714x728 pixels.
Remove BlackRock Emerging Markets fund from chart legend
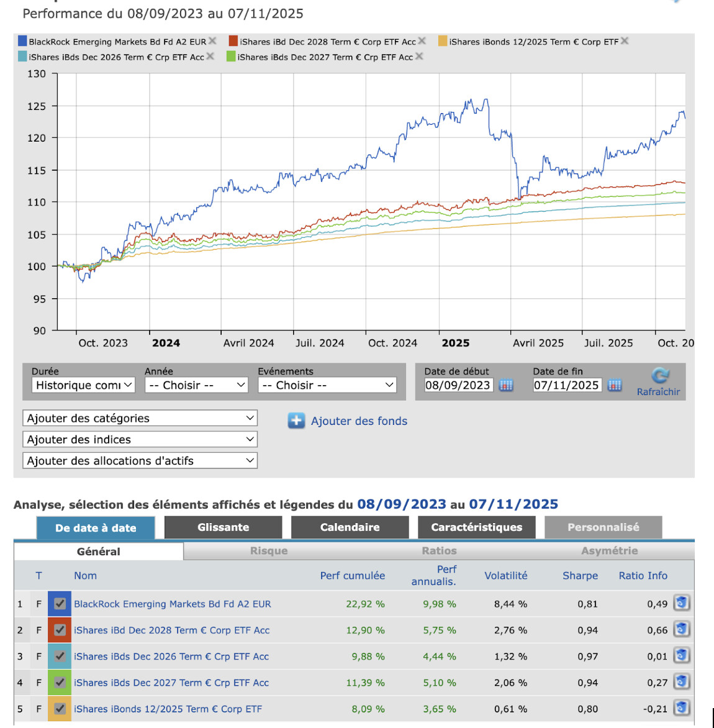pos(212,41)
